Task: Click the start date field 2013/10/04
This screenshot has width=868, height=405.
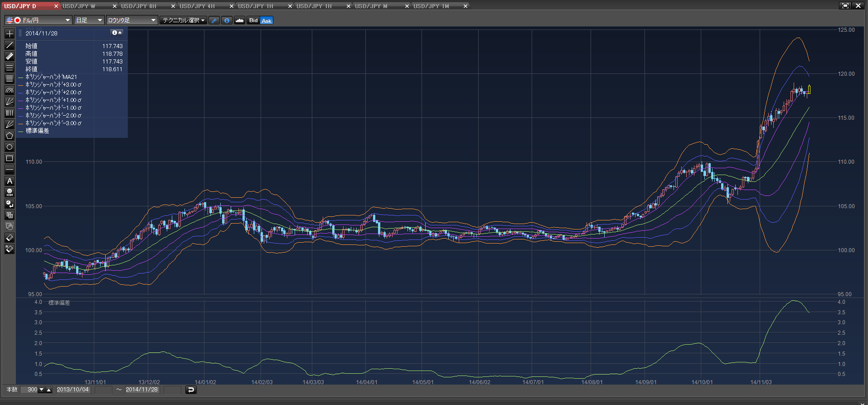Action: (73, 390)
